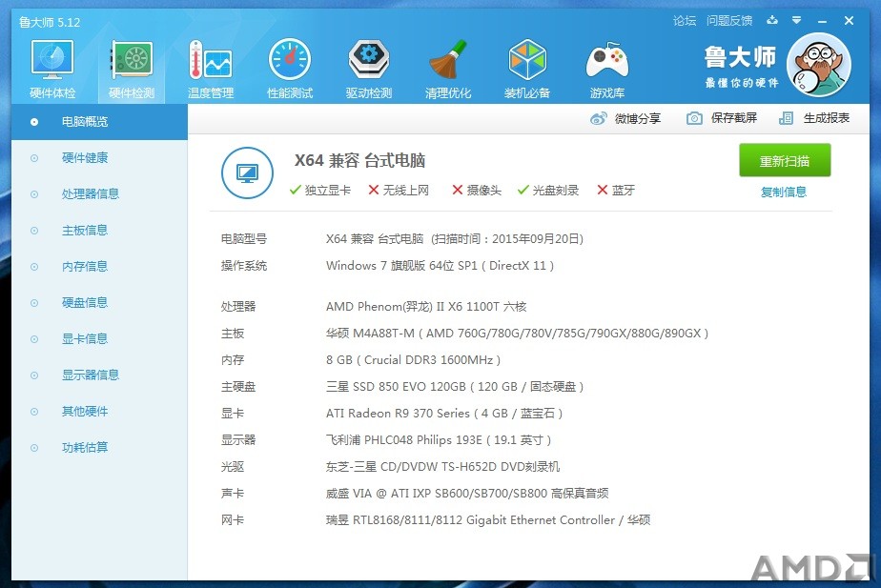Open 论坛 forum link

[x=685, y=21]
